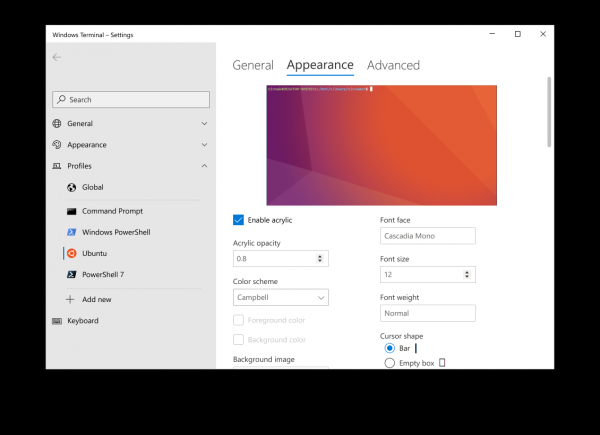Expand the General section in sidebar
The image size is (600, 435).
[204, 124]
